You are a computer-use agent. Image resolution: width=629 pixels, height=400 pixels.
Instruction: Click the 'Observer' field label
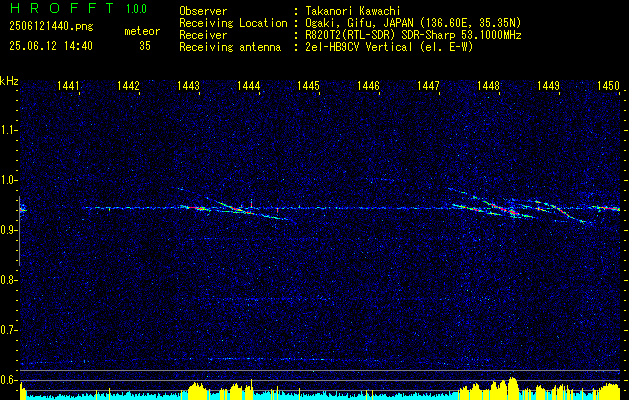[x=203, y=11]
